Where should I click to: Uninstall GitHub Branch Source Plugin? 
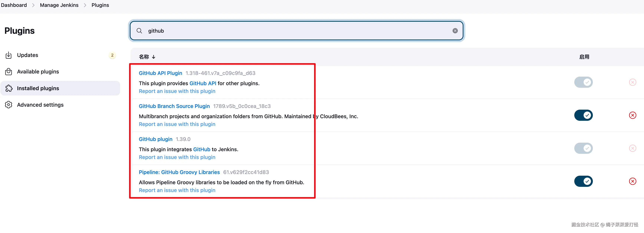point(632,115)
